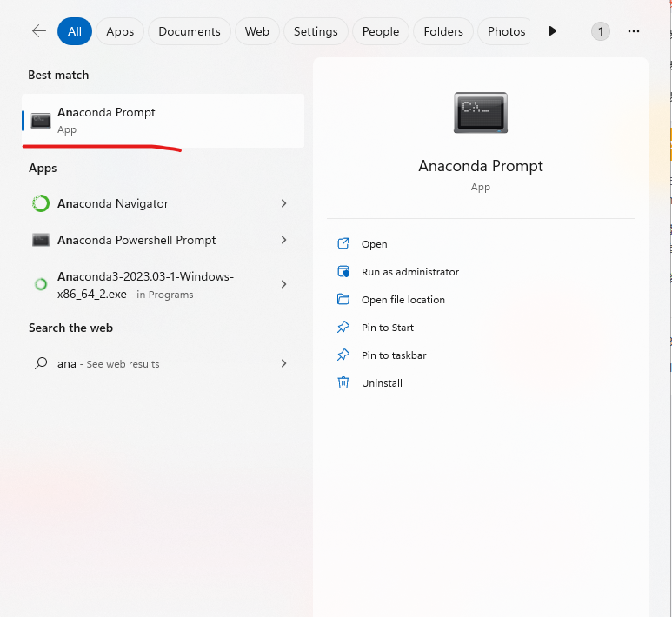This screenshot has height=617, width=672.
Task: Switch to the Web filter tab
Action: (x=257, y=31)
